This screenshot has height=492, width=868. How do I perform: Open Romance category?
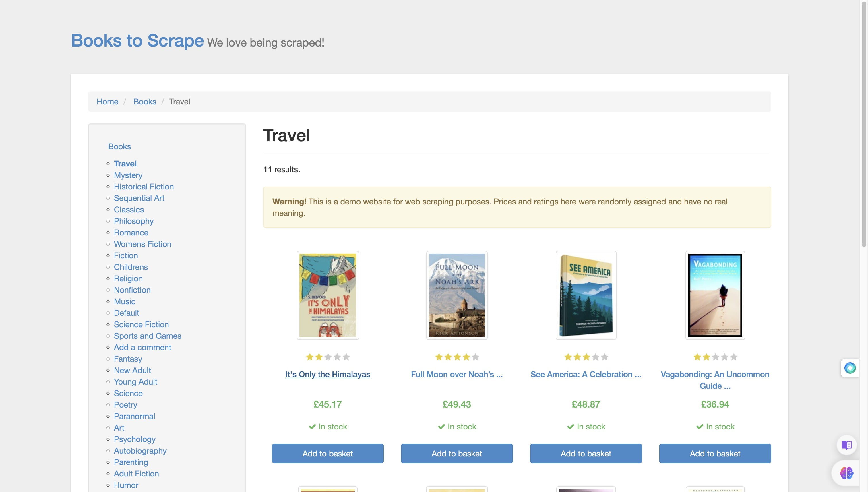[131, 233]
